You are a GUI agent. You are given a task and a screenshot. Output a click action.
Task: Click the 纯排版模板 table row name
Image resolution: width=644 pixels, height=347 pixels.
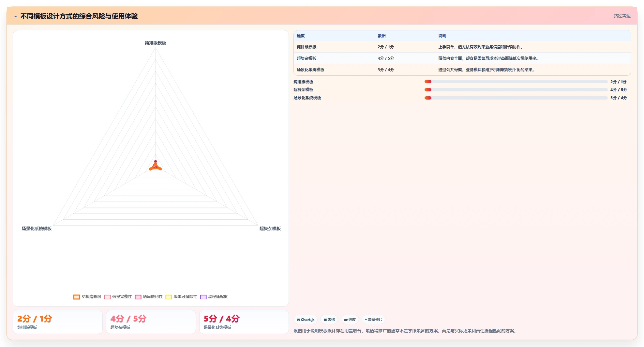click(307, 47)
